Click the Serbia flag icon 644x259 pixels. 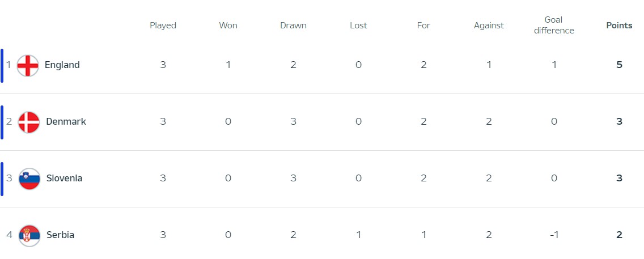coord(29,235)
